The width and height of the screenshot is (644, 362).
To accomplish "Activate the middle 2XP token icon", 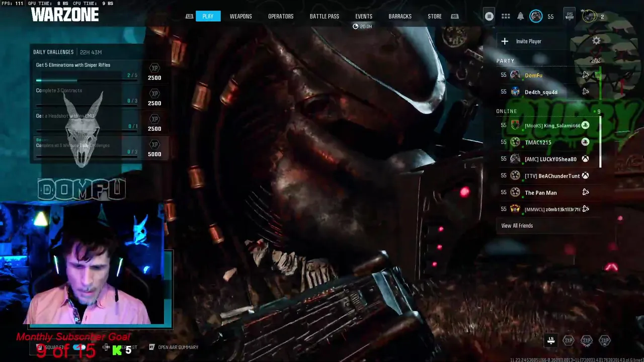I will pyautogui.click(x=587, y=340).
